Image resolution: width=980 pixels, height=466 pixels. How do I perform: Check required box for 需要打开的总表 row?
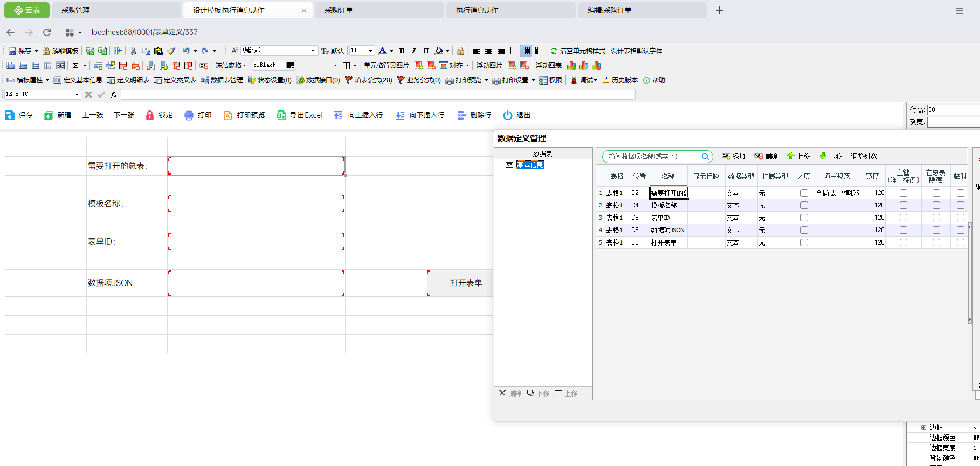(x=804, y=193)
